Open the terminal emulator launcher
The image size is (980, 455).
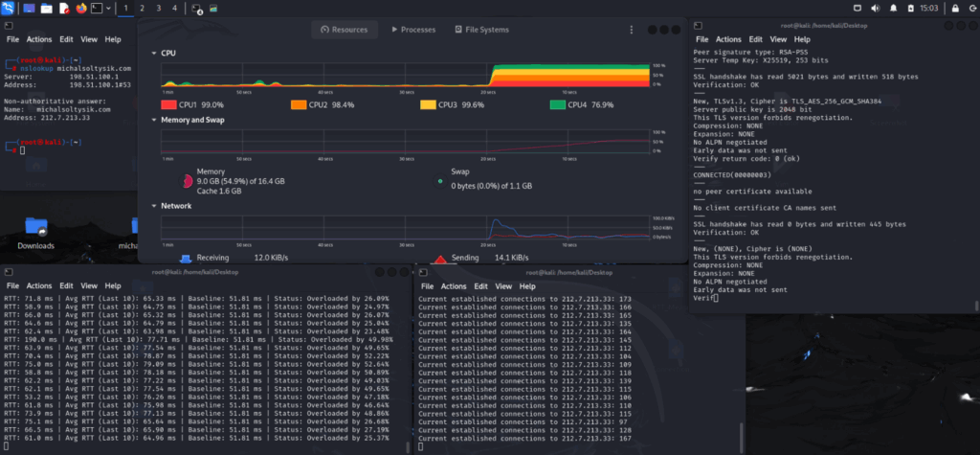(x=97, y=8)
